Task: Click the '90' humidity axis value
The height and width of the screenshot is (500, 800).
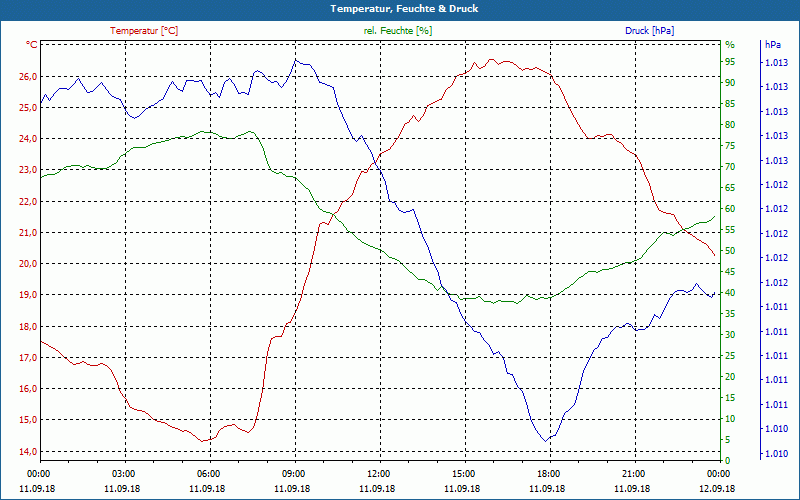Action: click(x=730, y=83)
